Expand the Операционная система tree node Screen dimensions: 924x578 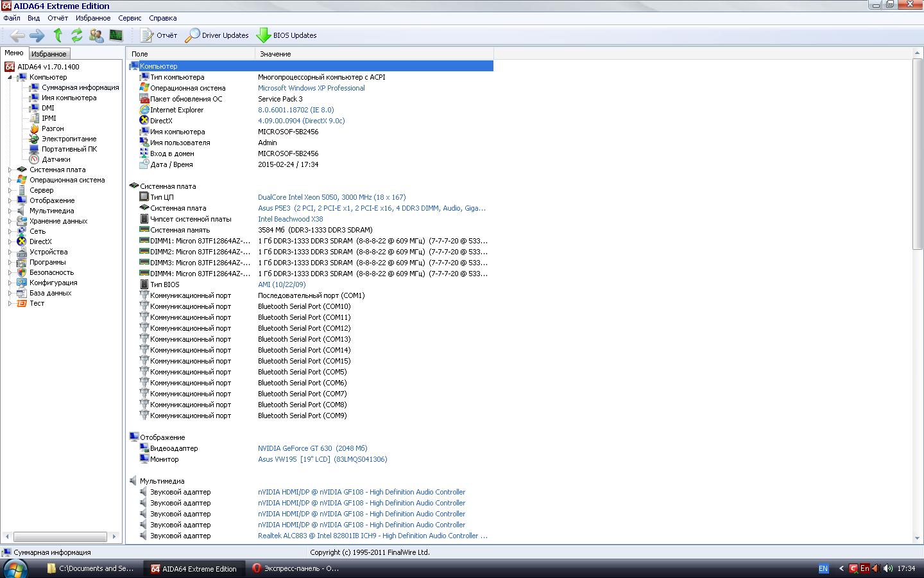[10, 180]
